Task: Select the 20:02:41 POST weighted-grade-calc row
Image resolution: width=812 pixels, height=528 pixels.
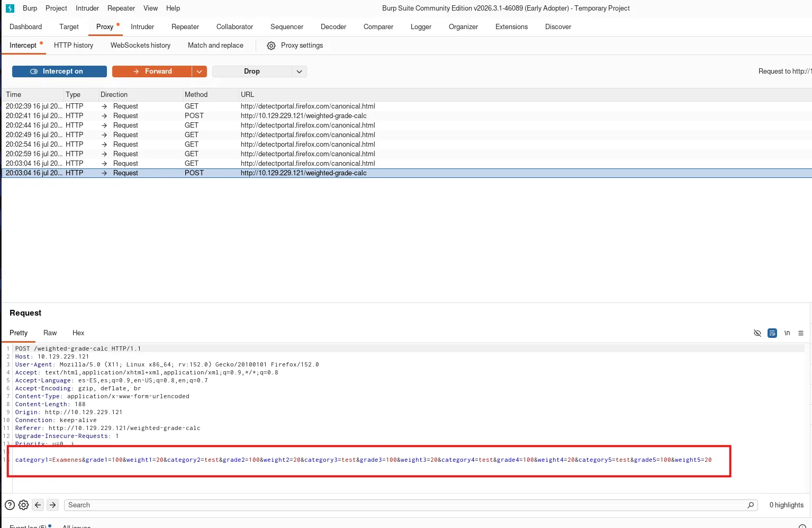Action: [x=407, y=116]
